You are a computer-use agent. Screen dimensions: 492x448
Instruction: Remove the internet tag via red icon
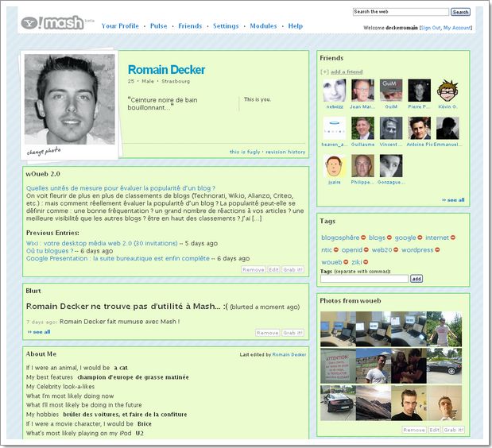pos(453,238)
